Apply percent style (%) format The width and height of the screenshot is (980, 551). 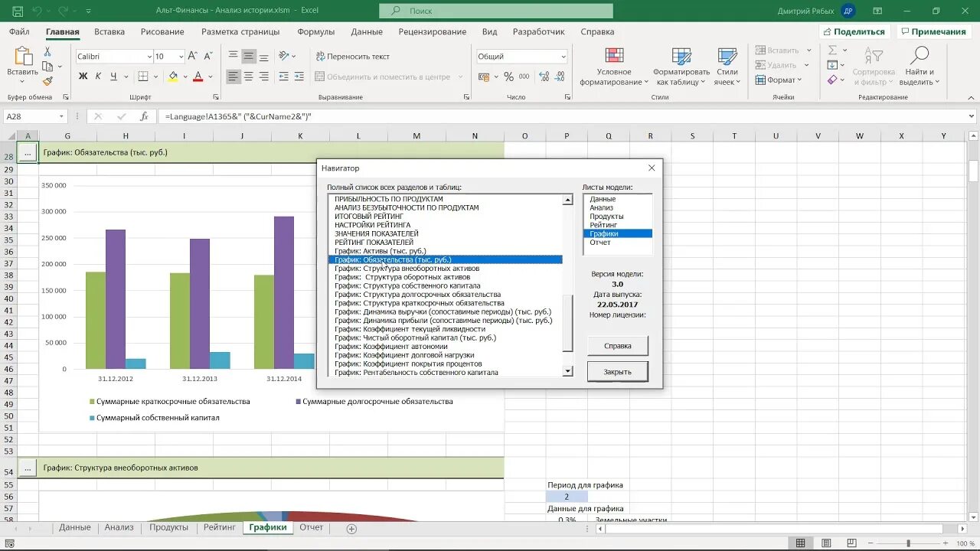coord(508,77)
